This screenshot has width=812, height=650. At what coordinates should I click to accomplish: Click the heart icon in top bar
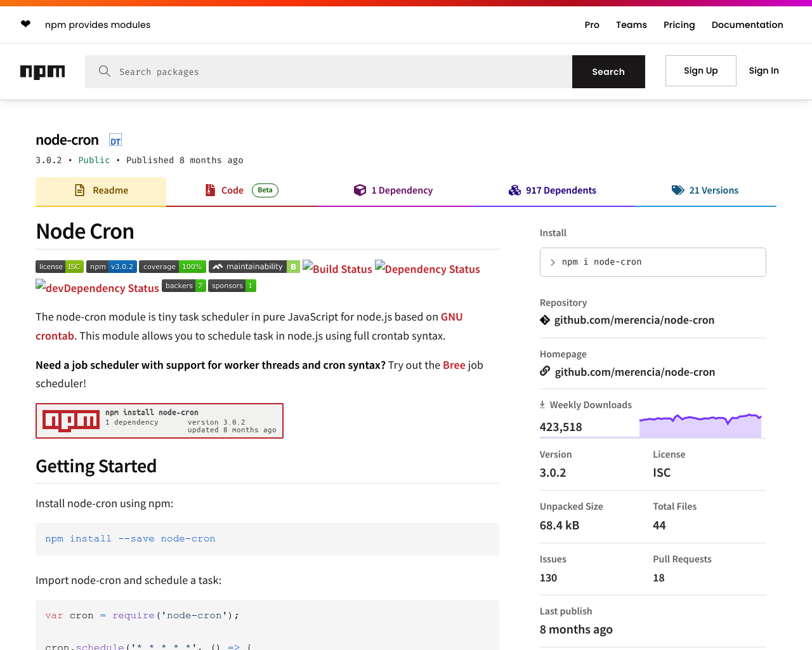click(x=25, y=24)
